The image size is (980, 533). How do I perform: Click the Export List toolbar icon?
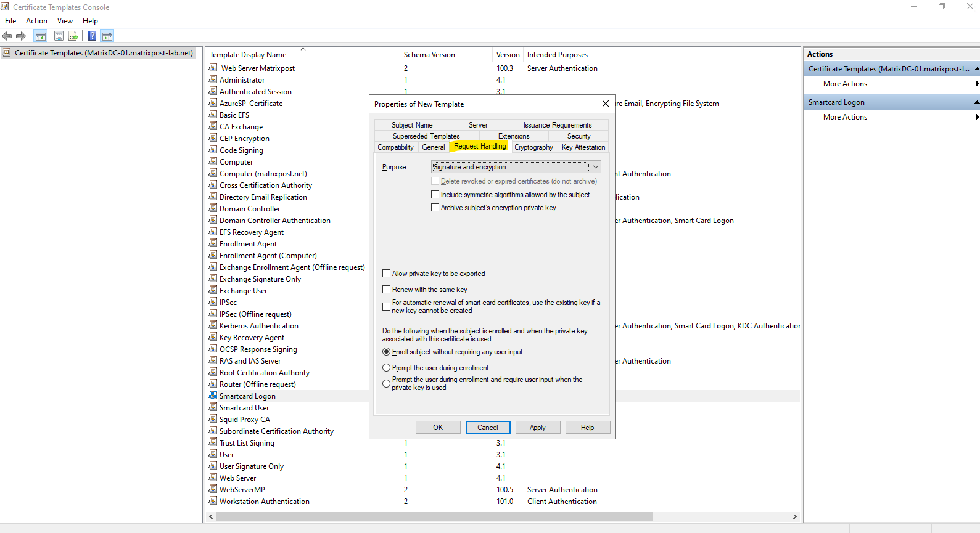(73, 36)
